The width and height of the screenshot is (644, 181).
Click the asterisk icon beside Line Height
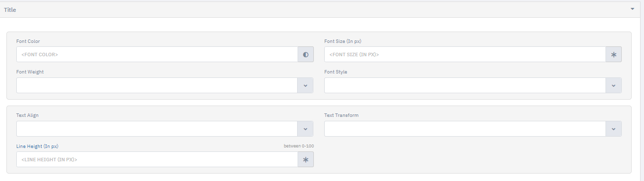pyautogui.click(x=305, y=159)
